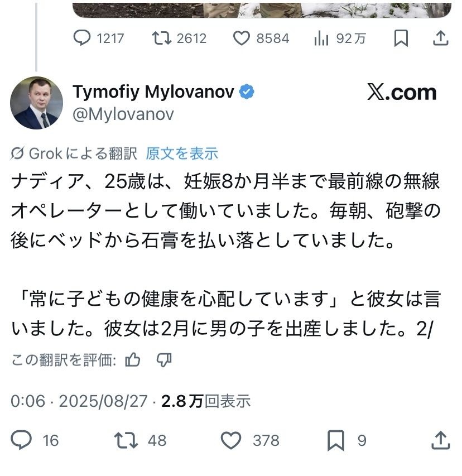Bookmark the upper post
The height and width of the screenshot is (476, 462).
[401, 38]
